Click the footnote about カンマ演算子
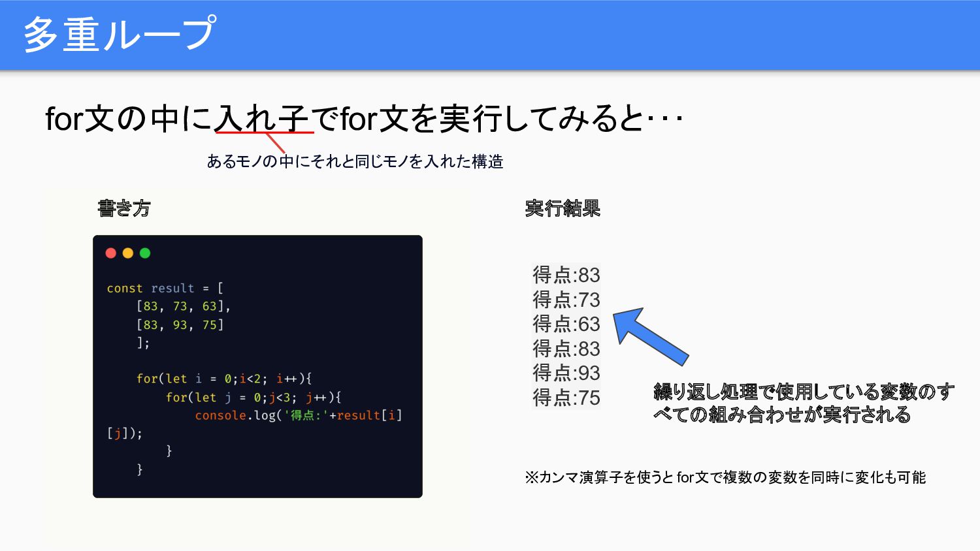Screen dimensions: 980x551 725,477
